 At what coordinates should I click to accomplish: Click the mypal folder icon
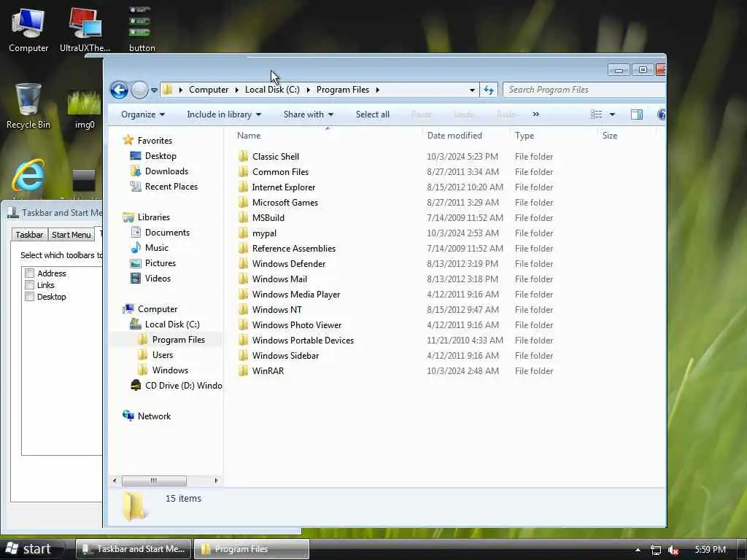pos(244,233)
